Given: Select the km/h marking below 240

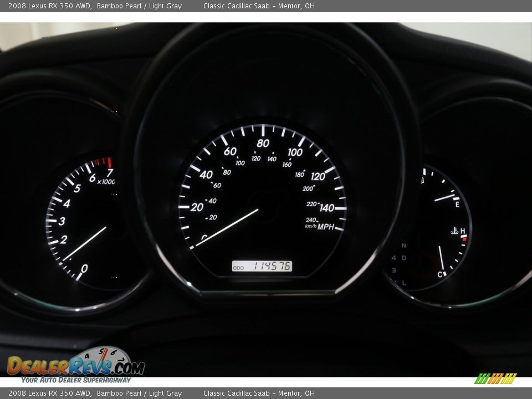Looking at the screenshot, I should [x=310, y=226].
